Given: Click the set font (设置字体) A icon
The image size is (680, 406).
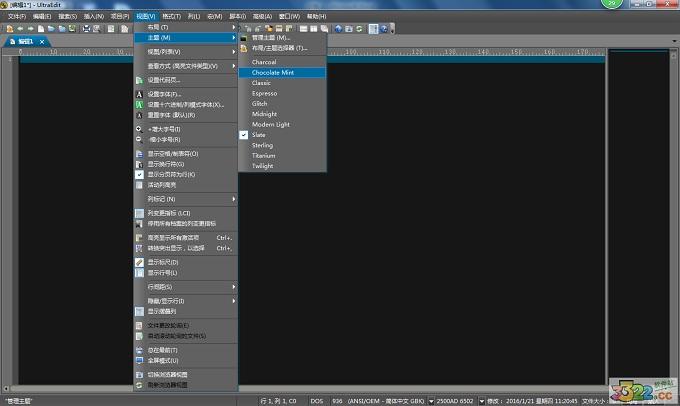Looking at the screenshot, I should [x=139, y=94].
